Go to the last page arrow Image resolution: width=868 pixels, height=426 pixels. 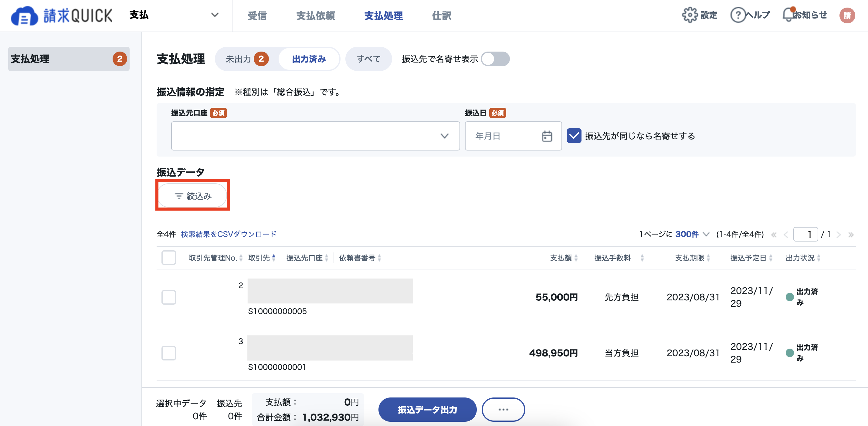(851, 235)
